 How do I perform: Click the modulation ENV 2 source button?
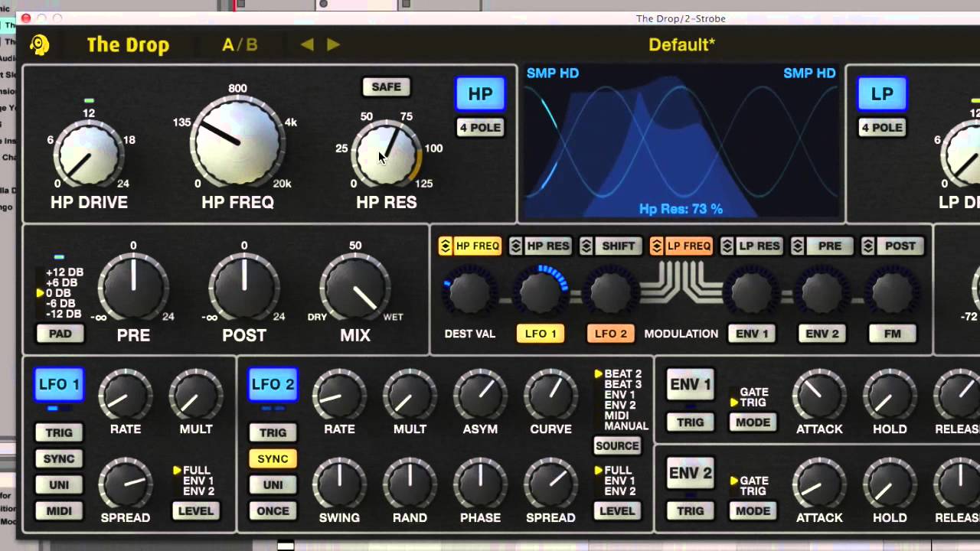822,334
